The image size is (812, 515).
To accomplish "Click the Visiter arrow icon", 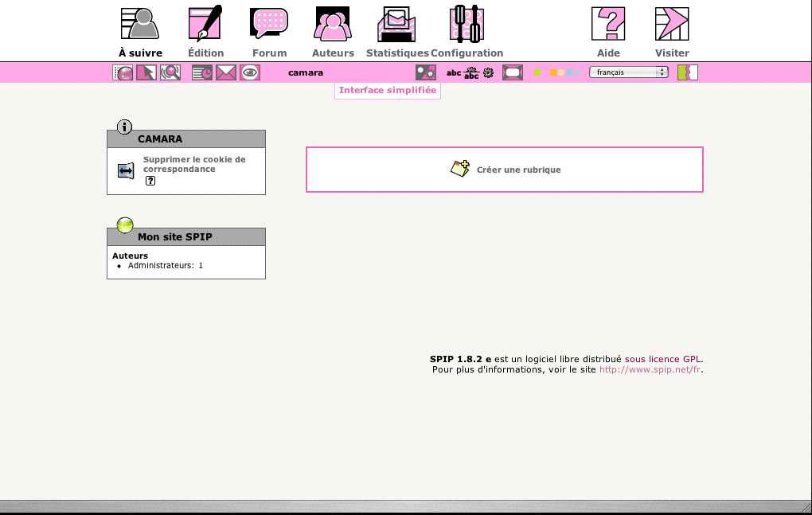I will tap(672, 23).
